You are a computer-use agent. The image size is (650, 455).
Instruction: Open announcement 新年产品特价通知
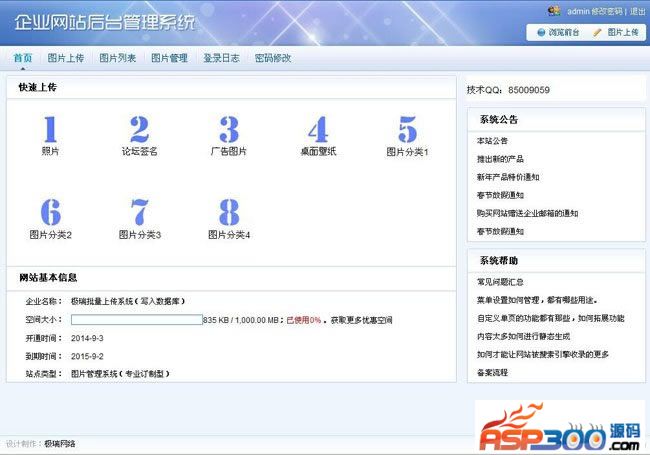[x=508, y=177]
